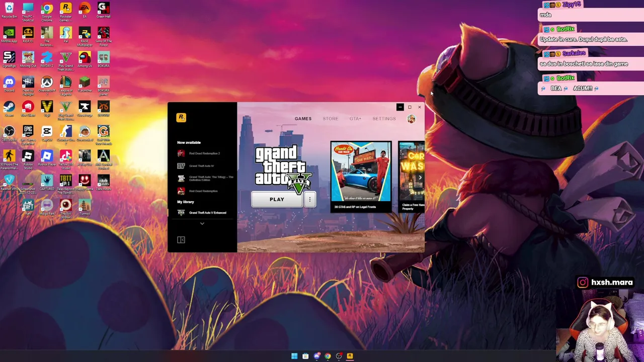Select the Turmoil desktop icon
Viewport: 644px width, 362px height.
click(x=85, y=208)
